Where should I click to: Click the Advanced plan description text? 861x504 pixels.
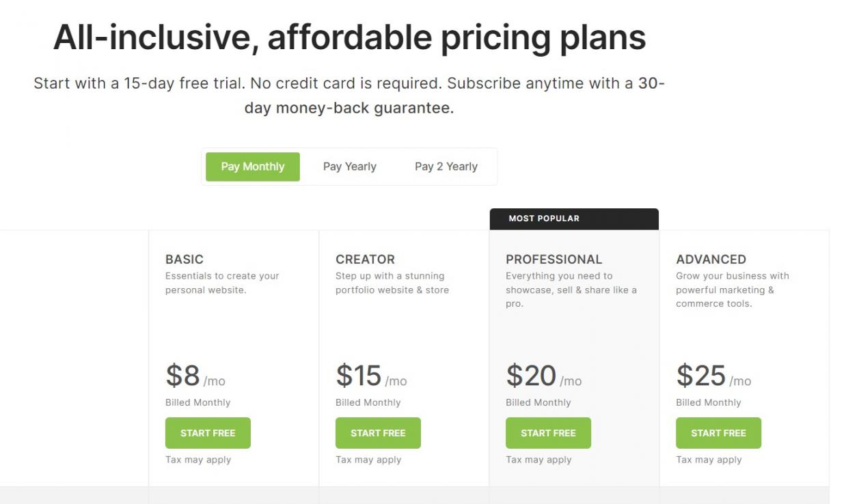732,290
